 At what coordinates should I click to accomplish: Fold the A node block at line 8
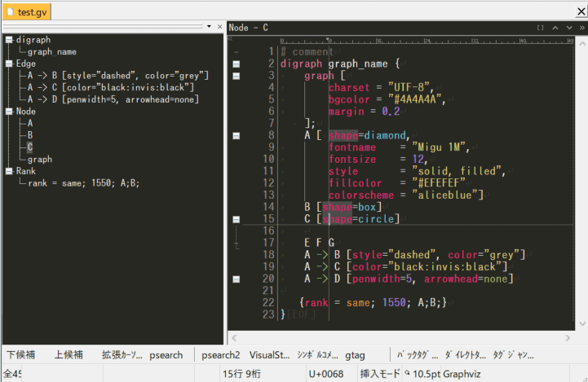tap(237, 135)
